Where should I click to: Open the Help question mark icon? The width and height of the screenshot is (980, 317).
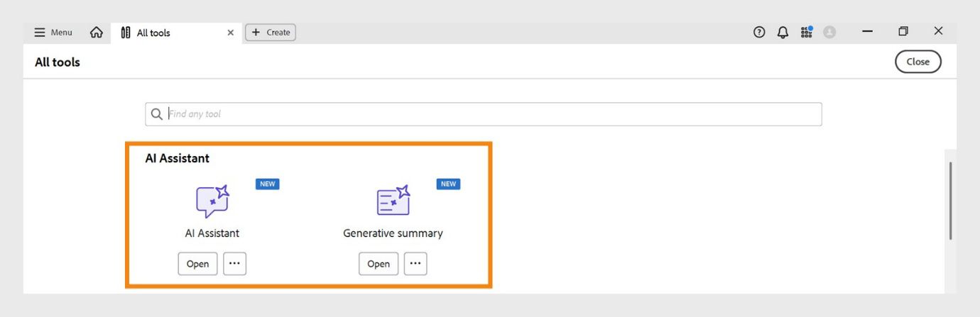(x=759, y=32)
